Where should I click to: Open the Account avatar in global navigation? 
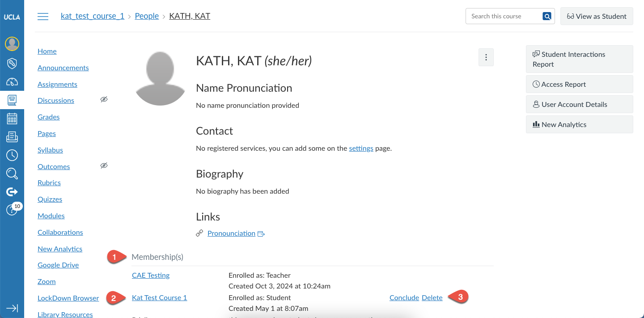tap(12, 43)
